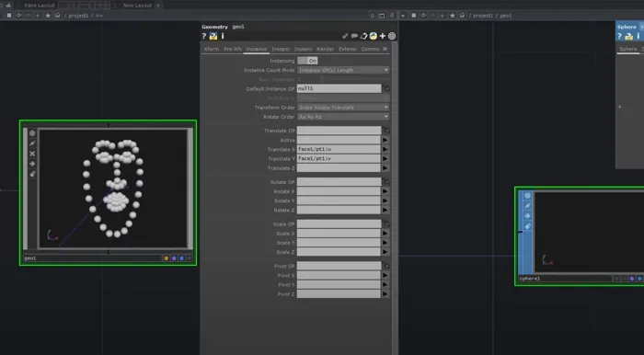
Task: Switch to the Xform tab
Action: pos(212,49)
